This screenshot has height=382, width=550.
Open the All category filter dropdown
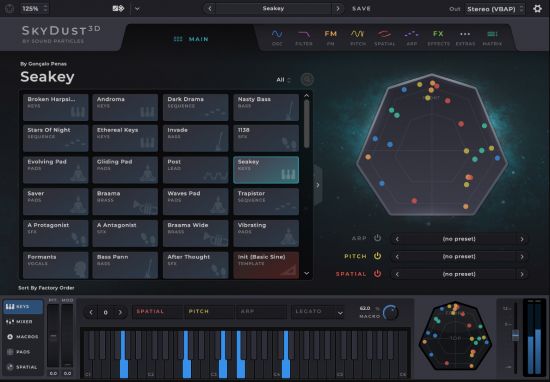point(283,80)
